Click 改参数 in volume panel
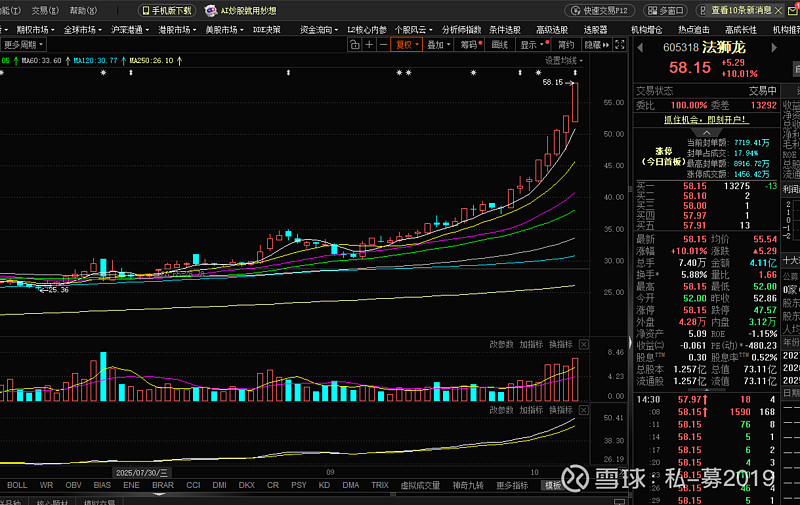This screenshot has width=800, height=505. [502, 344]
